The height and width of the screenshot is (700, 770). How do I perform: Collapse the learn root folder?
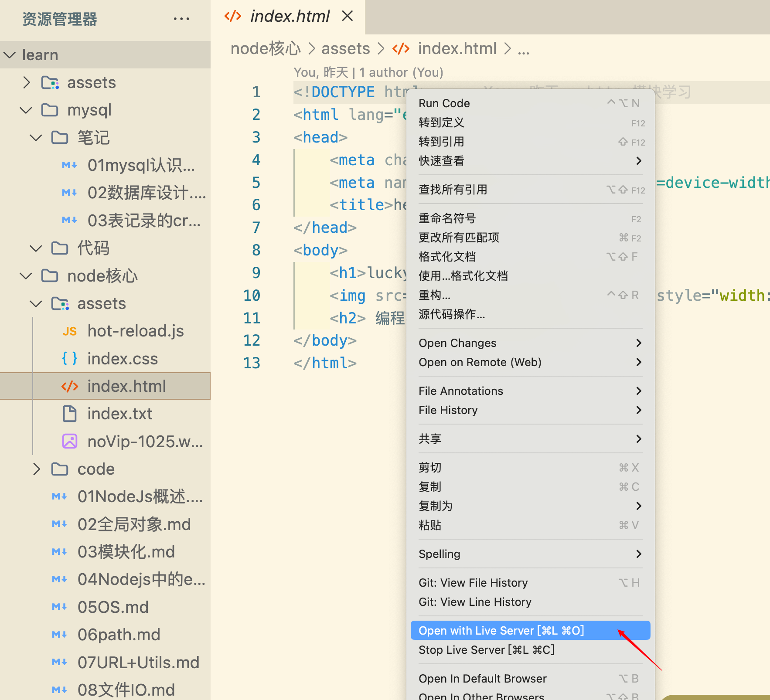coord(10,55)
